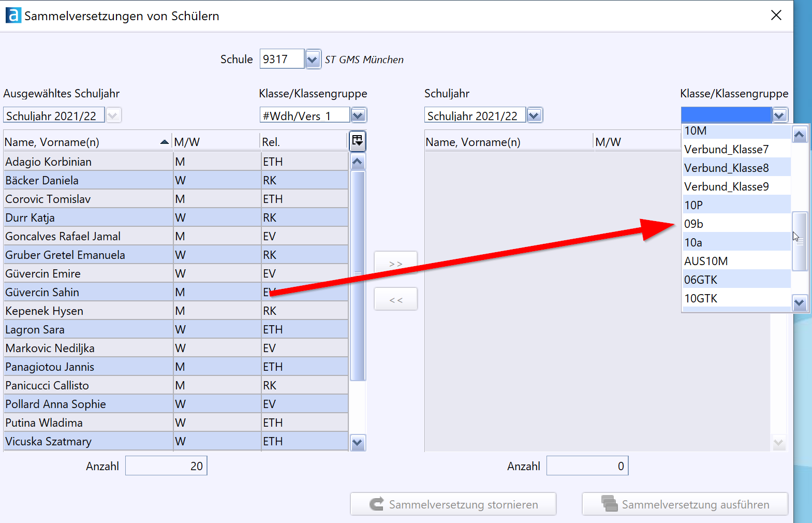Image resolution: width=812 pixels, height=523 pixels.
Task: Click the class dropdown scrollbar thumb
Action: click(800, 241)
